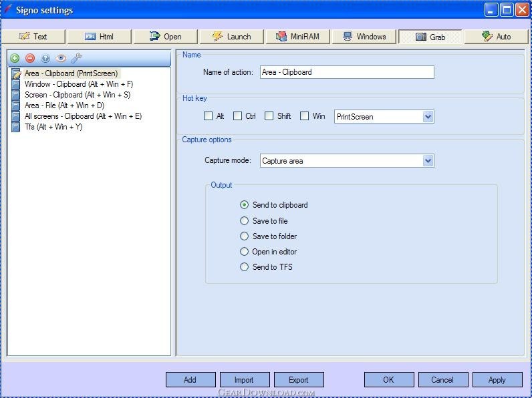Image resolution: width=532 pixels, height=398 pixels.
Task: Switch to the Launch tab
Action: click(x=231, y=37)
